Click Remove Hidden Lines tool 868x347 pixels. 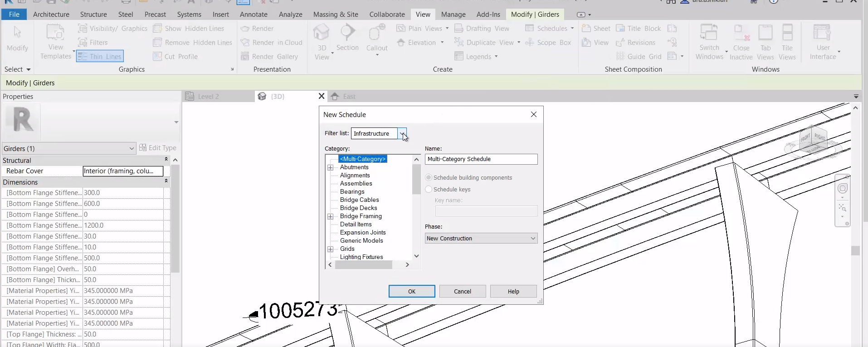pyautogui.click(x=193, y=43)
